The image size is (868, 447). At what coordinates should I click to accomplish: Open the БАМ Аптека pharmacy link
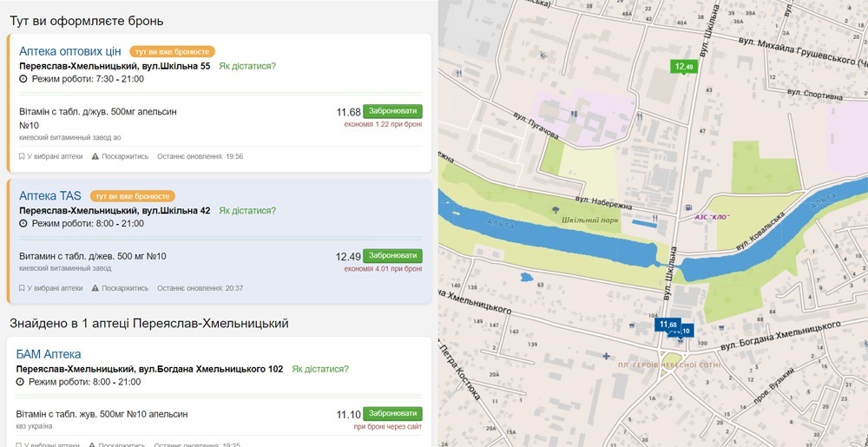[48, 354]
